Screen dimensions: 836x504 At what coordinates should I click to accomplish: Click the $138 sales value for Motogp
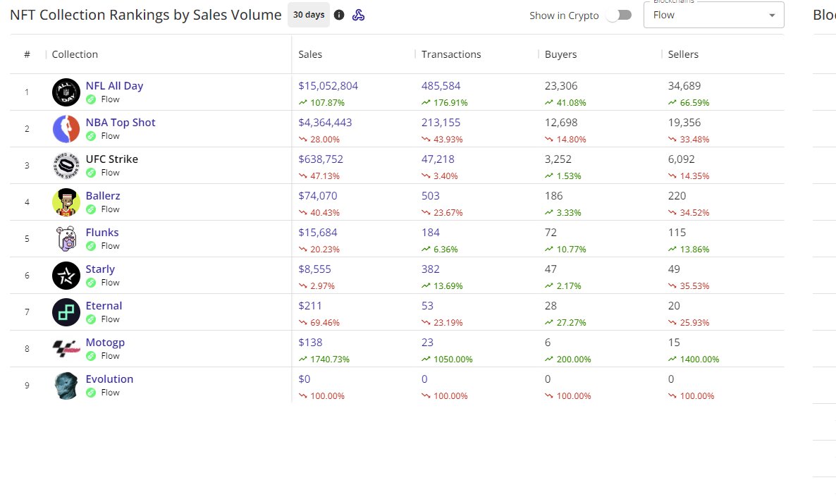310,343
